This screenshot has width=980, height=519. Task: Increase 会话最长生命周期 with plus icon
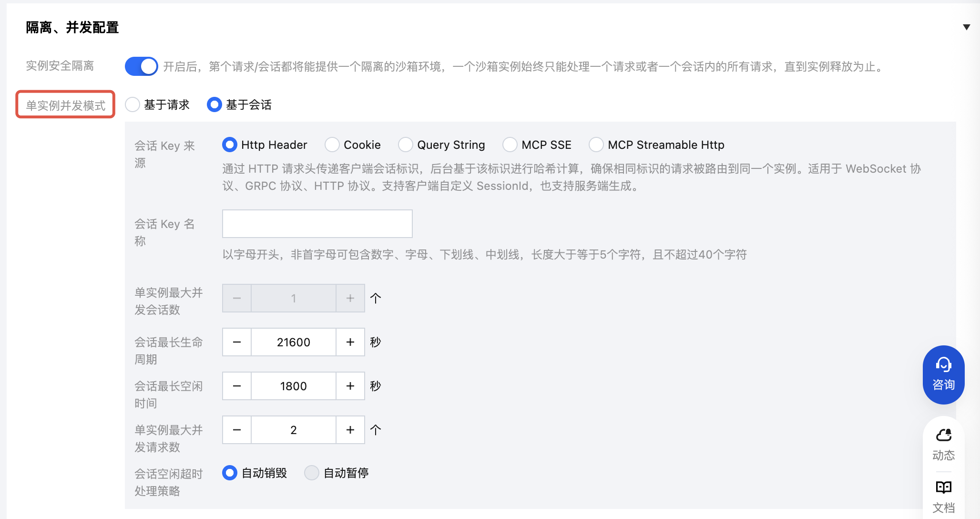click(350, 342)
